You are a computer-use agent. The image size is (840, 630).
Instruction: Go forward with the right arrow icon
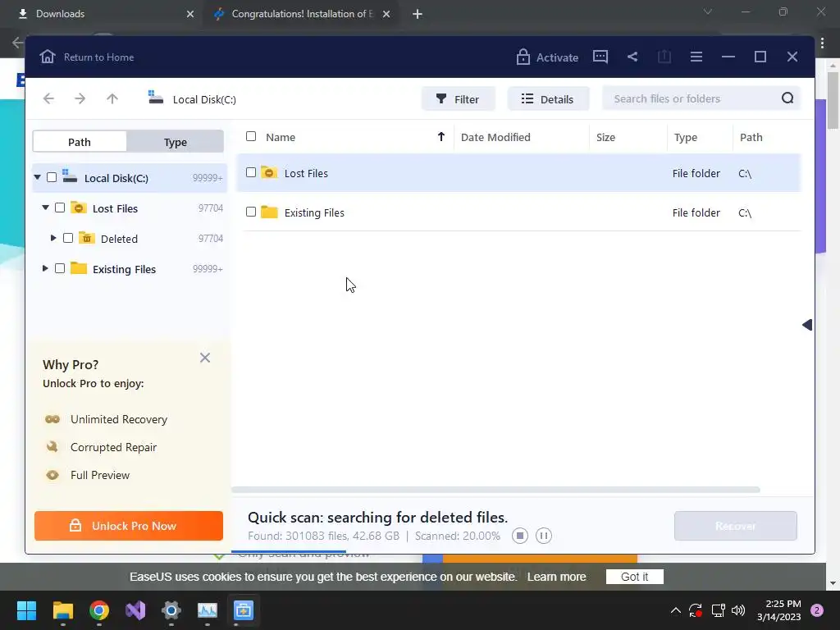(80, 98)
